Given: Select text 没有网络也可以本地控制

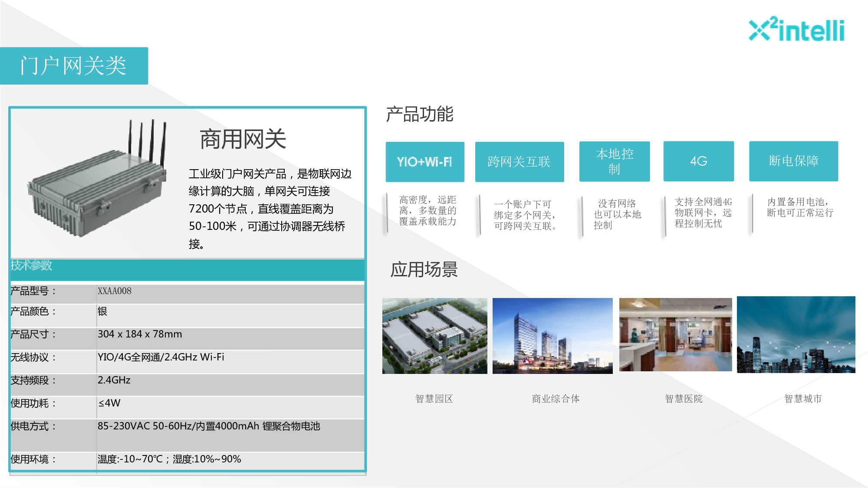Looking at the screenshot, I should [x=617, y=214].
